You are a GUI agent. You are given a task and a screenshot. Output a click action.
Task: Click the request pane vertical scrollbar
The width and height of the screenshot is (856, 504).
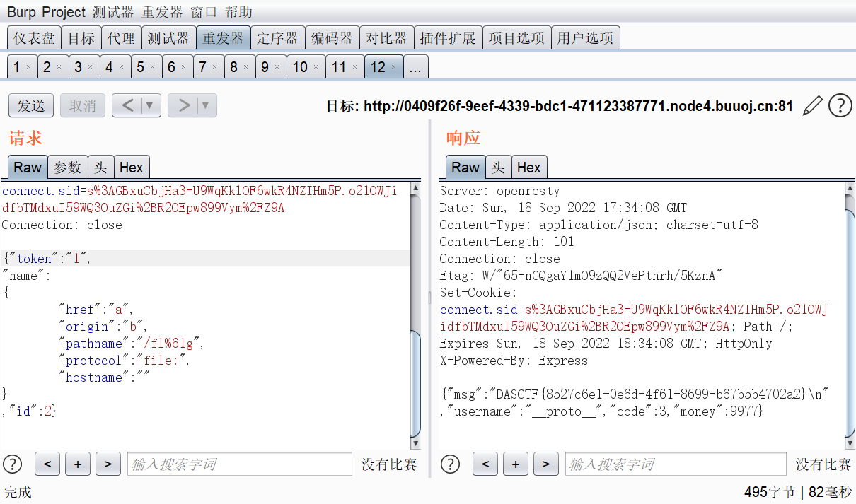tap(416, 315)
